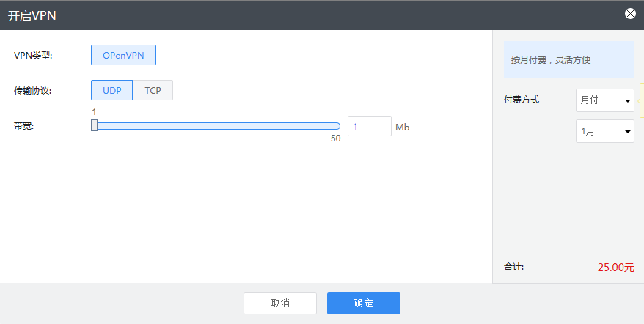Click arrow icon of 1月 dropdown

point(628,132)
